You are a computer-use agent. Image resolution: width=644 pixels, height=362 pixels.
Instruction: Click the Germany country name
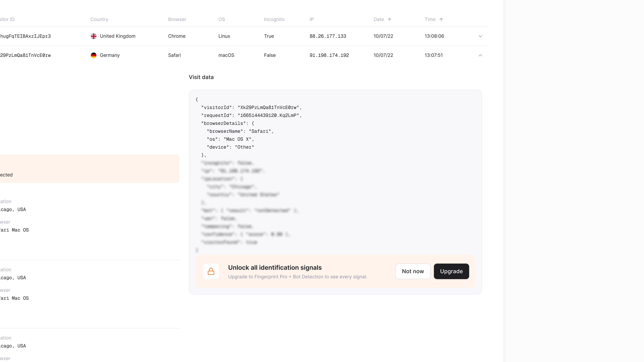click(110, 55)
